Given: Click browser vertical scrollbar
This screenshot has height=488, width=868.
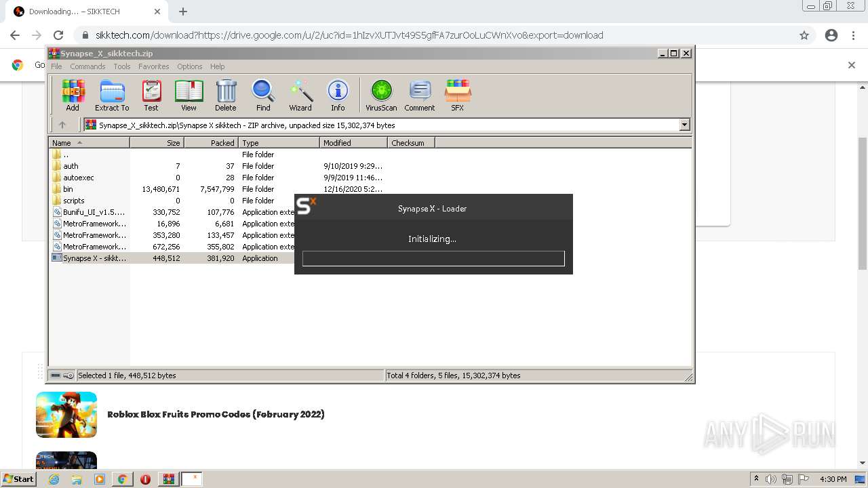Looking at the screenshot, I should [x=863, y=203].
